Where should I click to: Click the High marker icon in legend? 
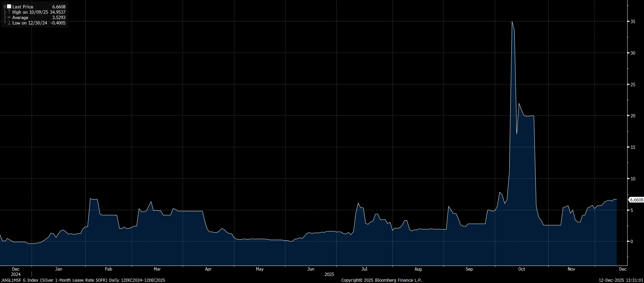point(9,12)
